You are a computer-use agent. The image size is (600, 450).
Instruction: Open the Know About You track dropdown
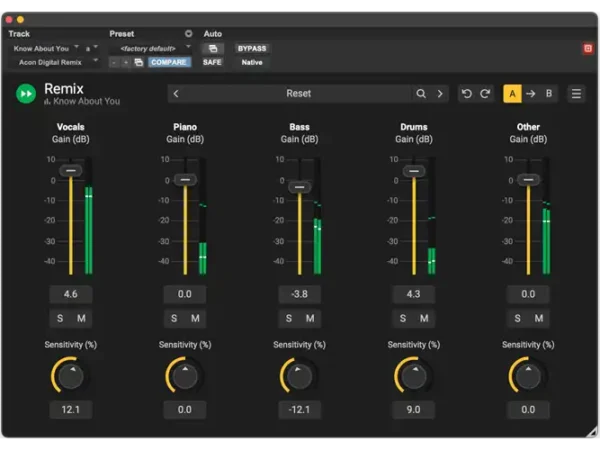click(x=46, y=49)
